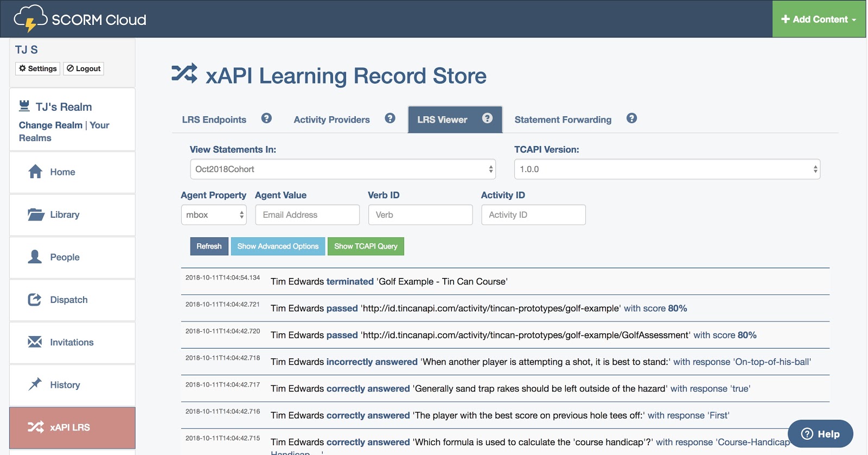Viewport: 868px width, 455px height.
Task: Click 'passed' in the golf-example statement
Action: (x=342, y=308)
